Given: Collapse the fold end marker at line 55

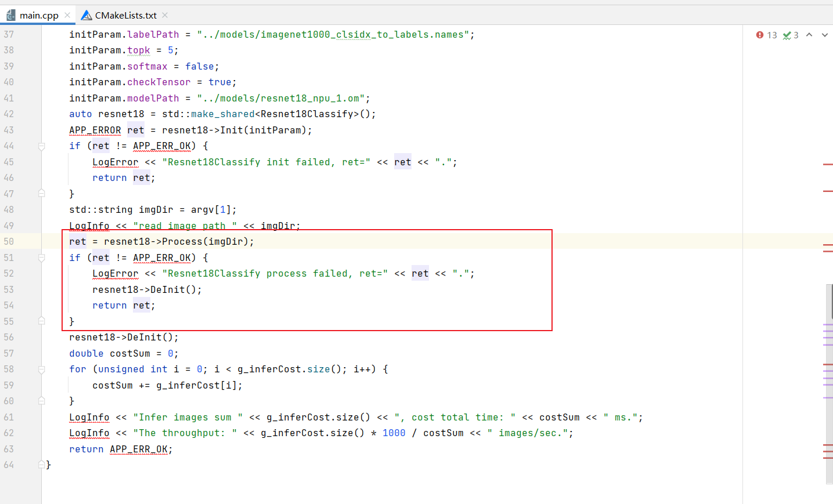Looking at the screenshot, I should (x=42, y=321).
